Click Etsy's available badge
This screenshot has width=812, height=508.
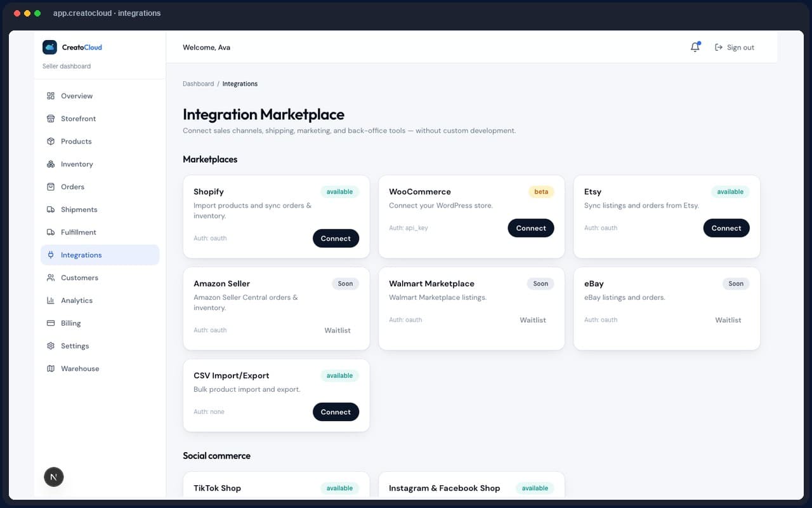pyautogui.click(x=730, y=192)
